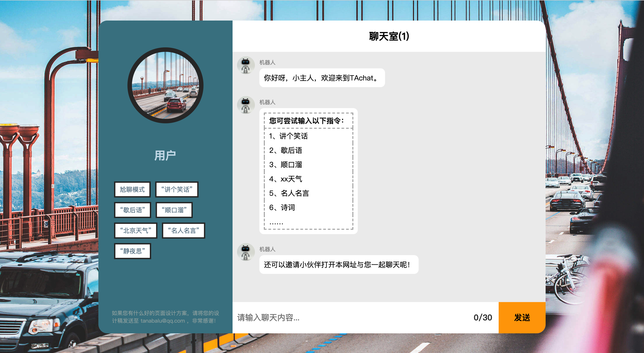Screen dimensions: 644x353
Task: Focus the chat message input field
Action: 350,317
